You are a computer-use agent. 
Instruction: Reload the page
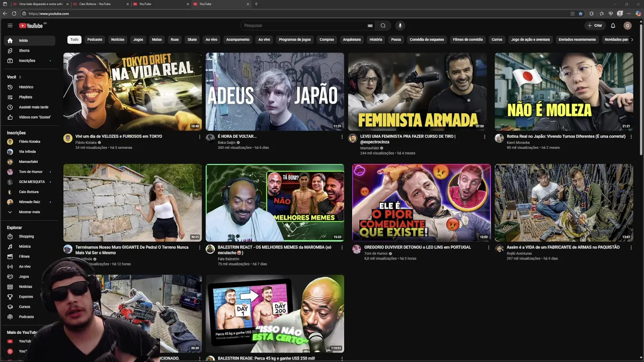pyautogui.click(x=14, y=14)
